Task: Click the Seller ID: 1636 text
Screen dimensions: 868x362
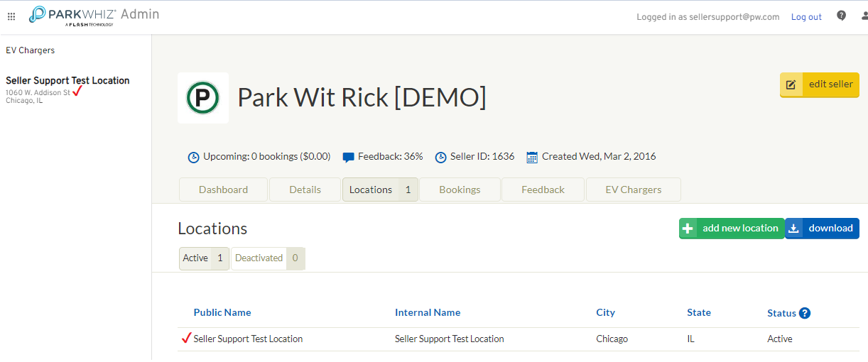Action: [482, 157]
